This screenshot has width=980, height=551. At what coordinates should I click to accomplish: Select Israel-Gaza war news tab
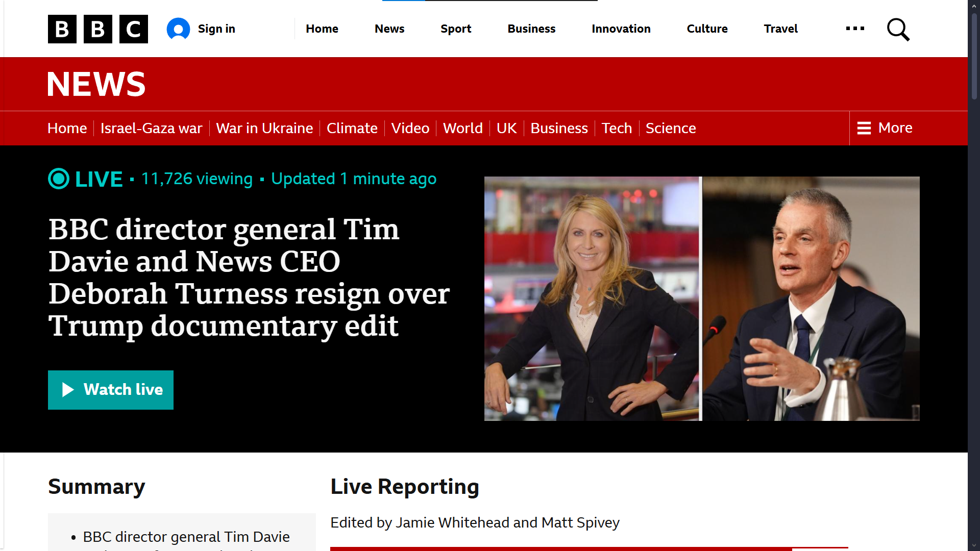[x=151, y=128]
